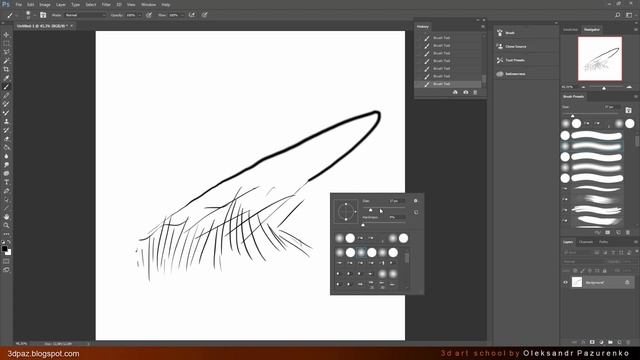Viewport: 640px width, 360px height.
Task: Open the Brush Presets panel menu
Action: (x=636, y=96)
